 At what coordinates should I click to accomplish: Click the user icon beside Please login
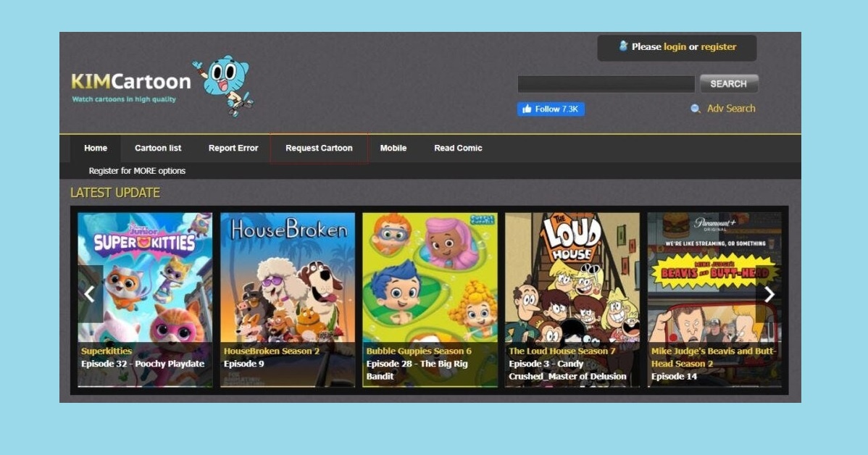tap(623, 46)
